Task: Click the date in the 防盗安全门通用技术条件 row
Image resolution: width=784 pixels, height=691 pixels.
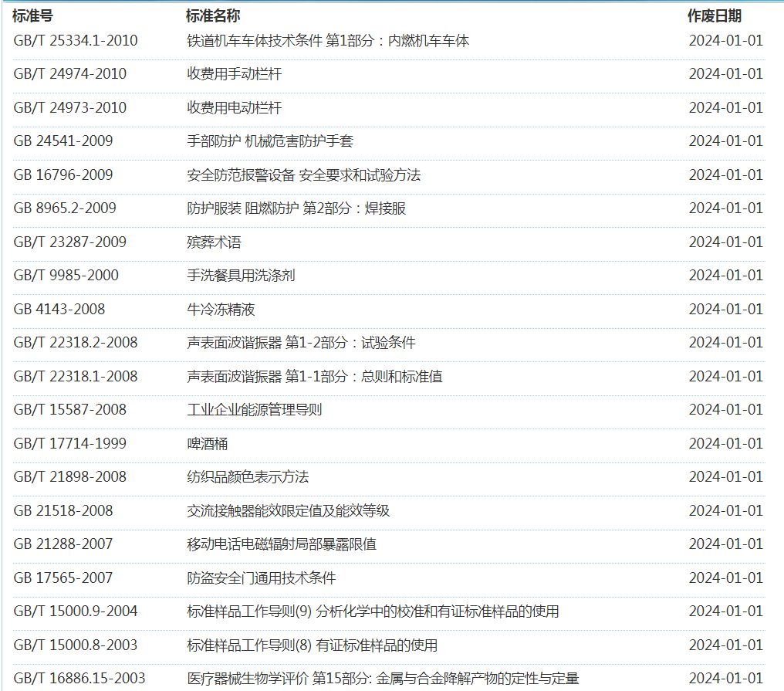Action: coord(725,578)
